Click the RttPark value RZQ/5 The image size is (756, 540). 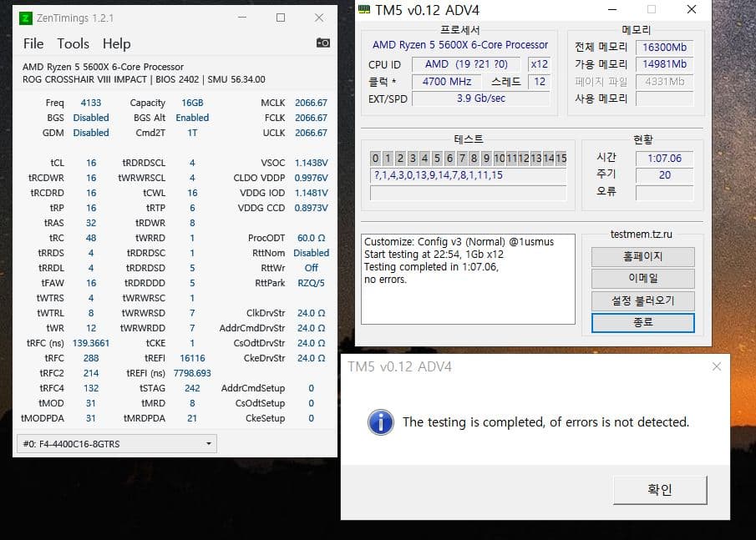(x=311, y=283)
